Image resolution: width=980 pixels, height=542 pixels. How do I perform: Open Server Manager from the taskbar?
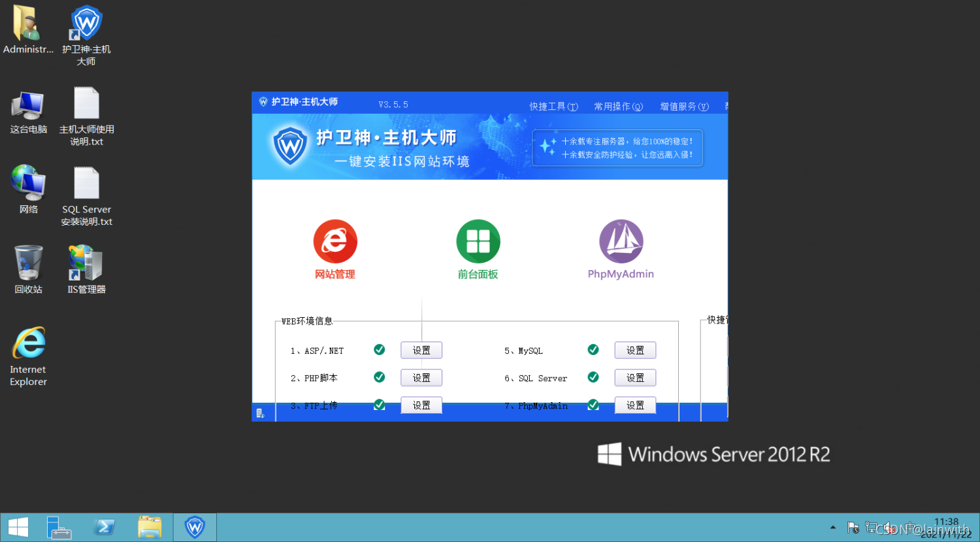(59, 528)
